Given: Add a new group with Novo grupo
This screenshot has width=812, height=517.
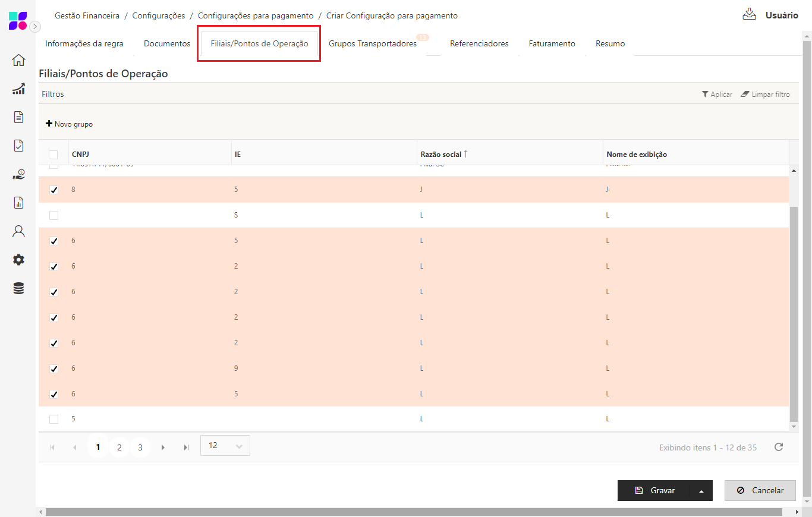Looking at the screenshot, I should point(69,124).
